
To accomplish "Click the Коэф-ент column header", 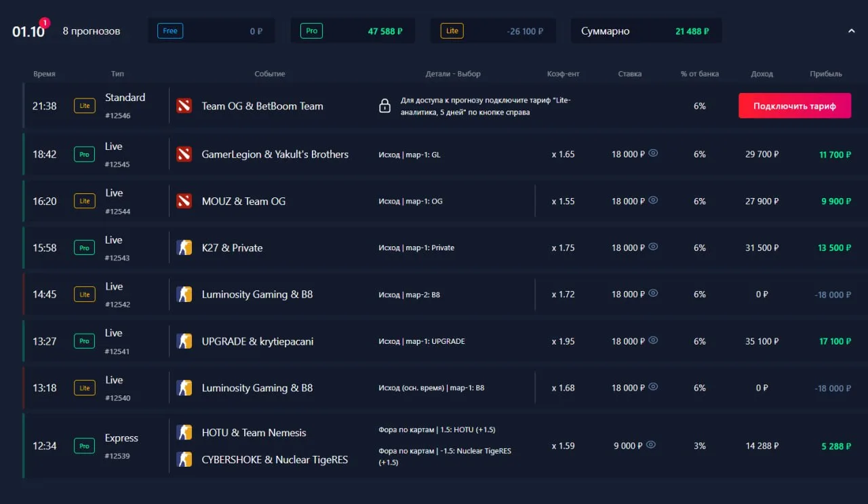I will coord(564,74).
